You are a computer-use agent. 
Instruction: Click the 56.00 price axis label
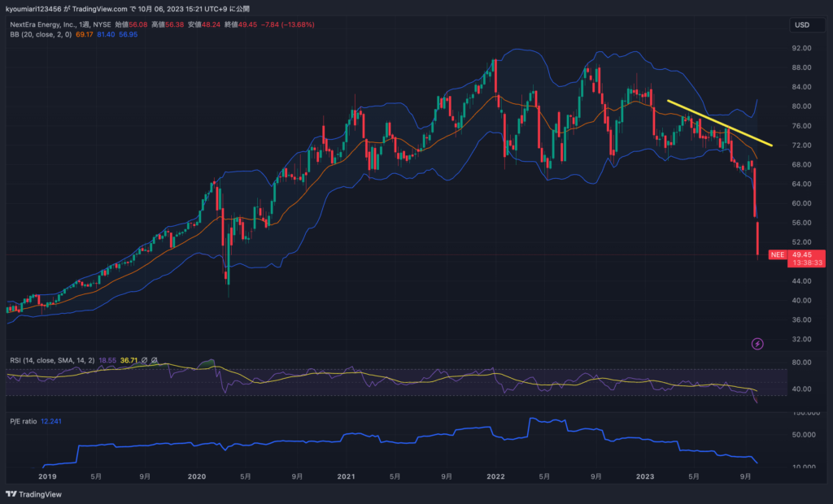(x=801, y=223)
